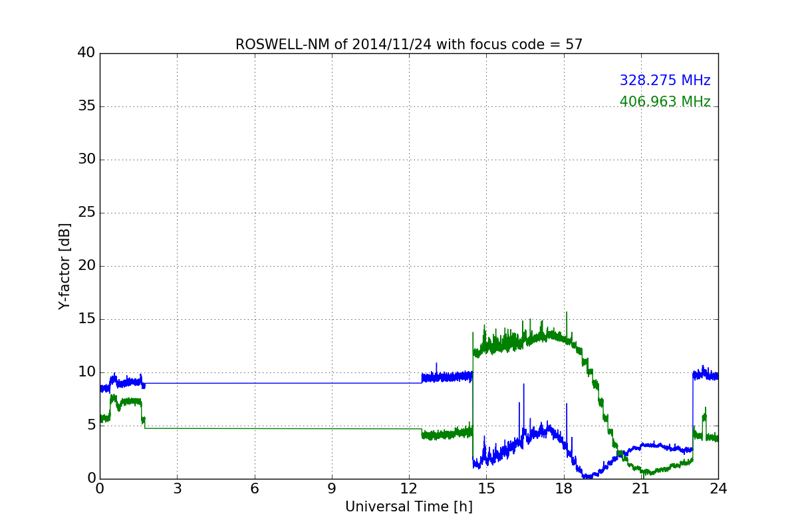Click x-axis tick label '9'

tap(332, 489)
